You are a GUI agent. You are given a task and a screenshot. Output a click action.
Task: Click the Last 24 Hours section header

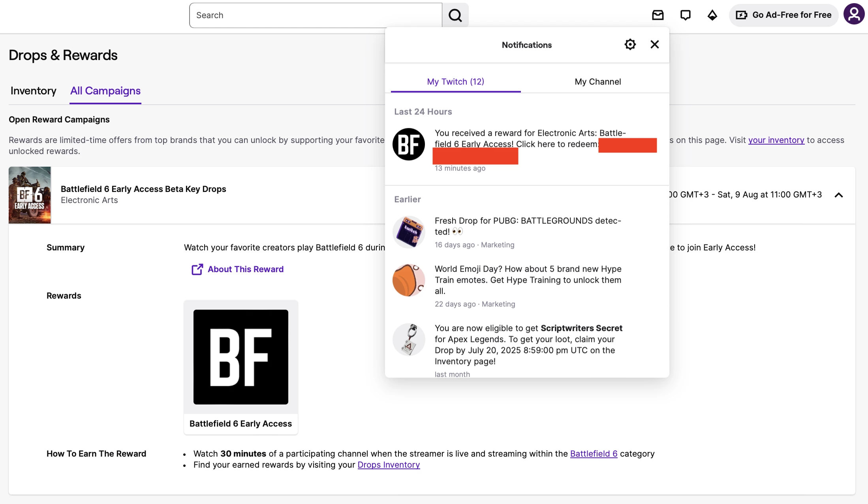(x=423, y=112)
